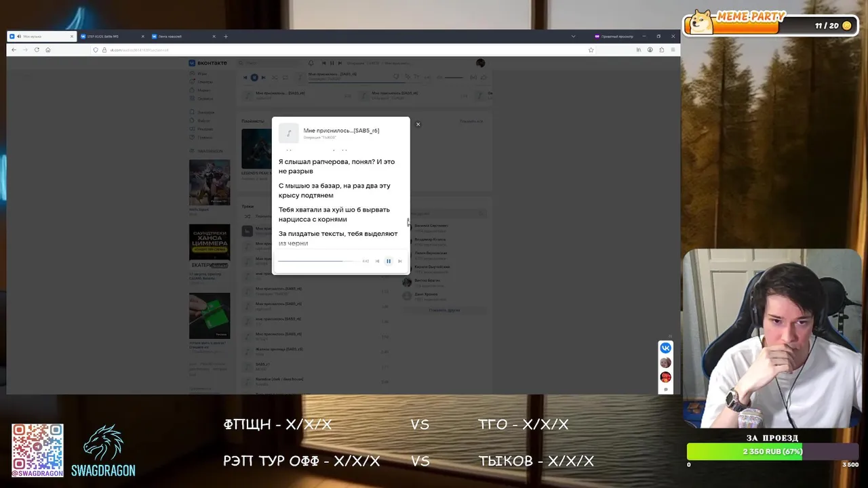Image resolution: width=868 pixels, height=488 pixels.
Task: Click the 4:42 track time in popup
Action: [366, 261]
